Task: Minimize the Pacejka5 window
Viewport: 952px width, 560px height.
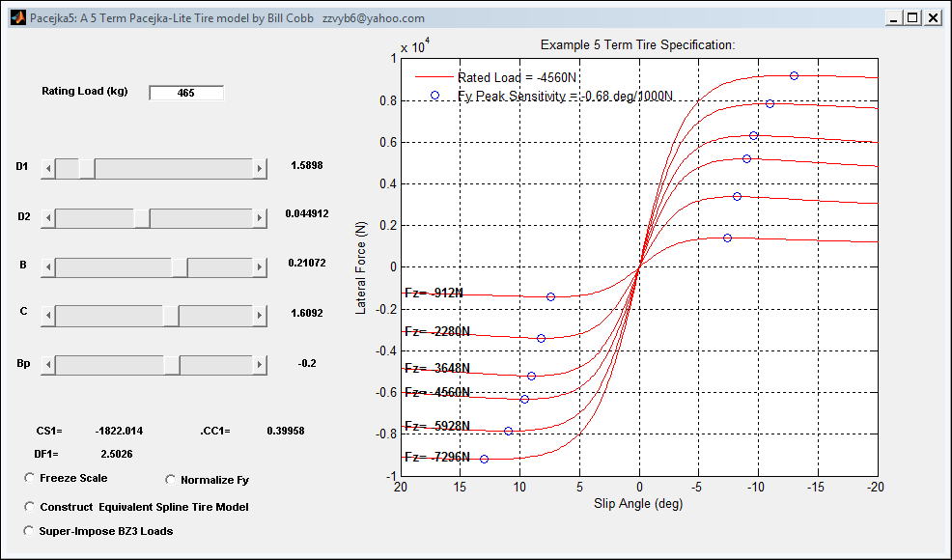Action: 892,18
